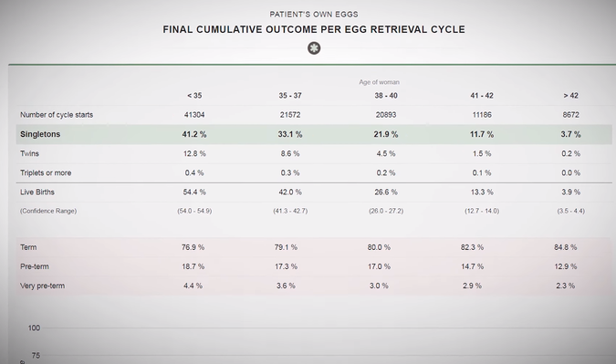Click the Pre-term row label
The image size is (616, 364).
tap(35, 266)
